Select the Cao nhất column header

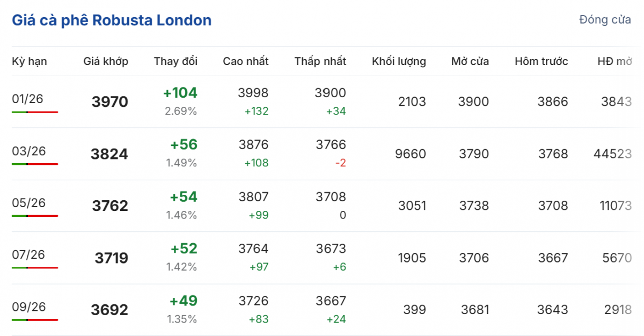pos(246,61)
